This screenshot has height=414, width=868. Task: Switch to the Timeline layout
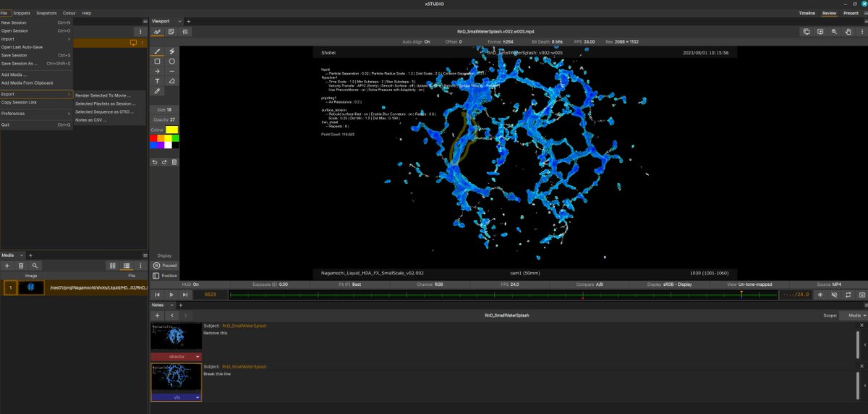tap(807, 13)
